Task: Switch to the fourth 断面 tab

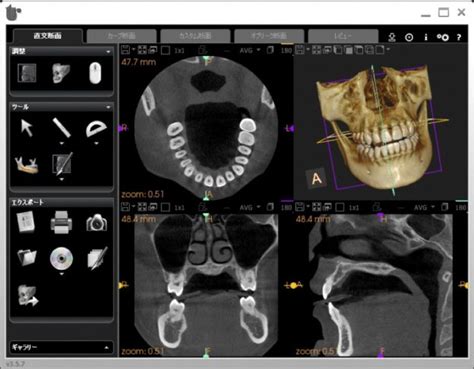Action: [269, 36]
